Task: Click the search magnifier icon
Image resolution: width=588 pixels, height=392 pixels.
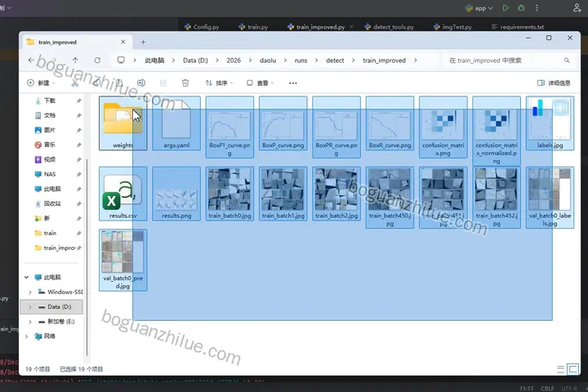Action: click(x=567, y=60)
